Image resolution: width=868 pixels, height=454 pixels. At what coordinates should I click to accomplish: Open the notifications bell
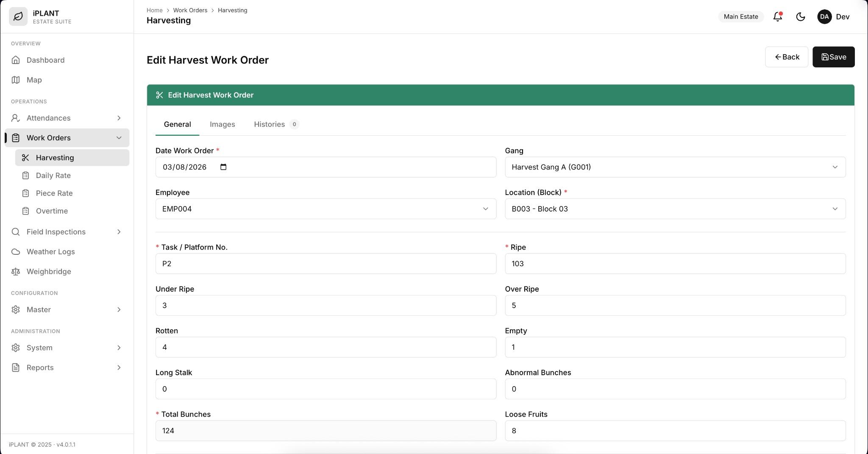click(777, 17)
